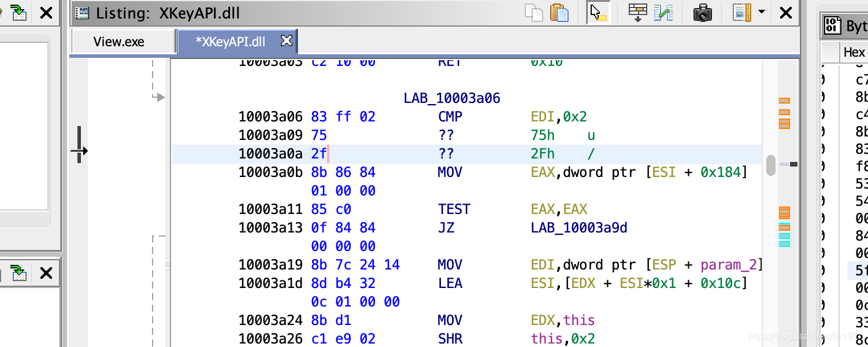The height and width of the screenshot is (347, 868).
Task: Click the Paste clipboard icon in the Listing toolbar
Action: pos(559,13)
